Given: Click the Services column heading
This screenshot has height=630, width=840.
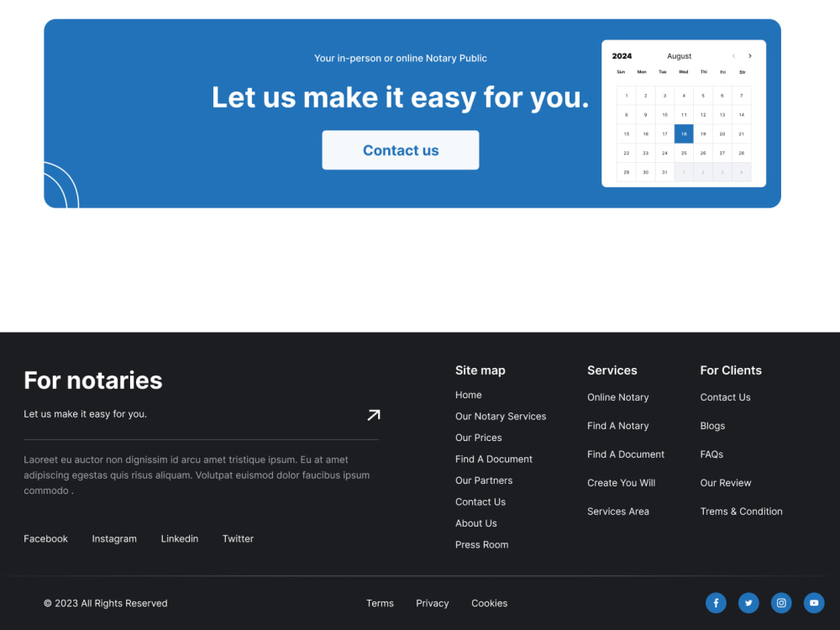Looking at the screenshot, I should point(612,370).
